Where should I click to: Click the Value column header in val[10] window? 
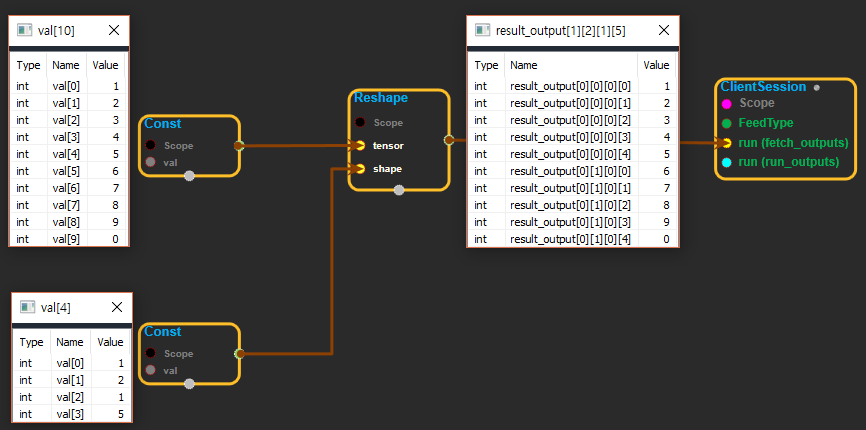click(105, 65)
